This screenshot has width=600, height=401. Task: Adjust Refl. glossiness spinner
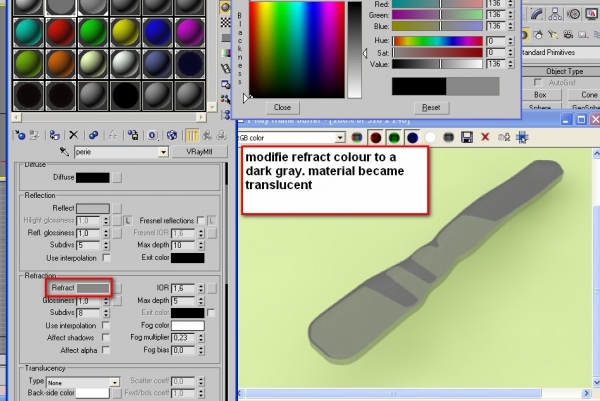click(x=106, y=233)
